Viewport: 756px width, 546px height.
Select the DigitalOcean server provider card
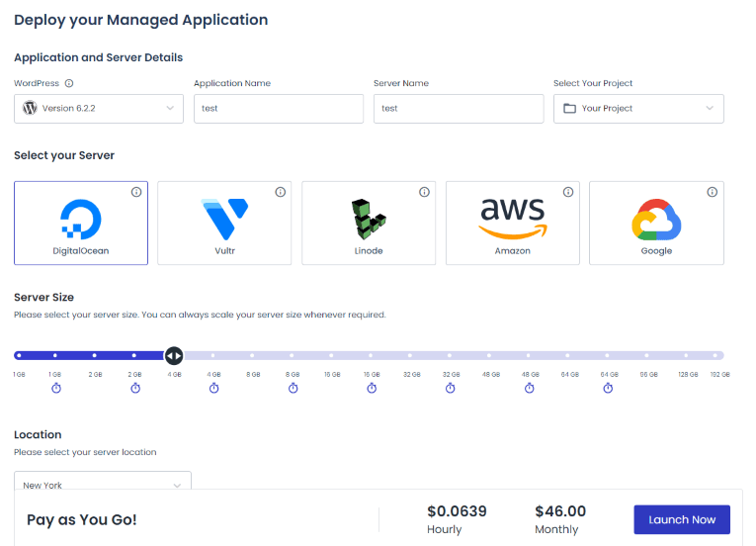click(x=81, y=223)
